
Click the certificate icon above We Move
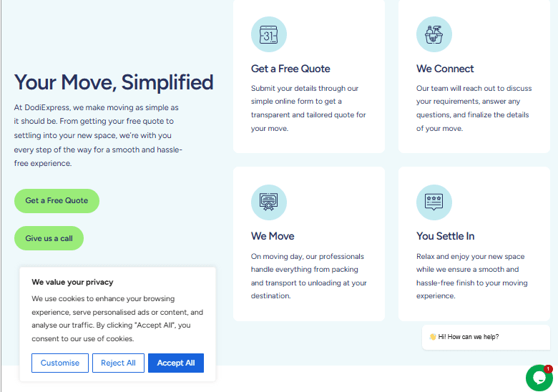269,202
